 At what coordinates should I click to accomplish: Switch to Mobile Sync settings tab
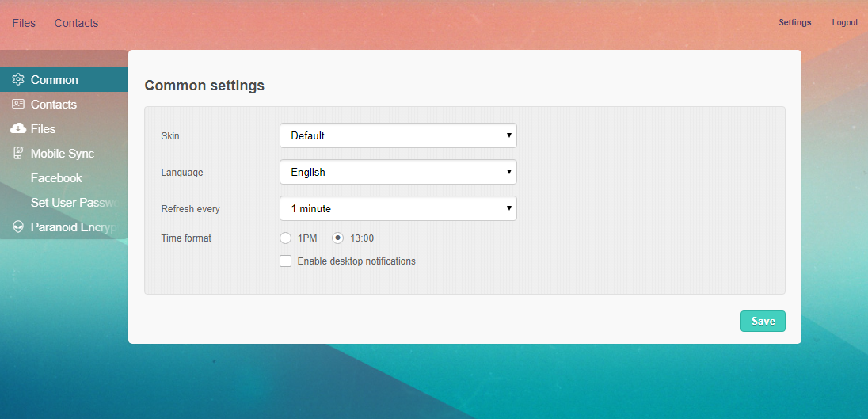click(63, 154)
